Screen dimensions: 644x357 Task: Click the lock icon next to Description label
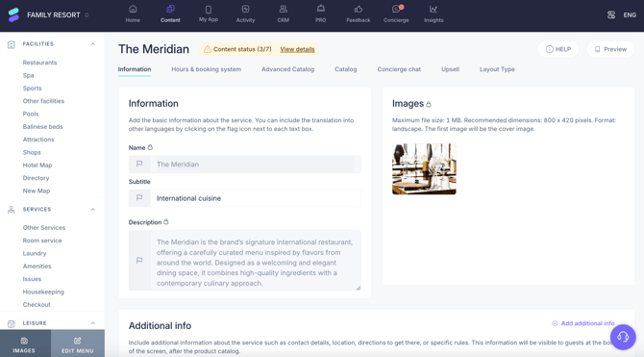tap(166, 221)
